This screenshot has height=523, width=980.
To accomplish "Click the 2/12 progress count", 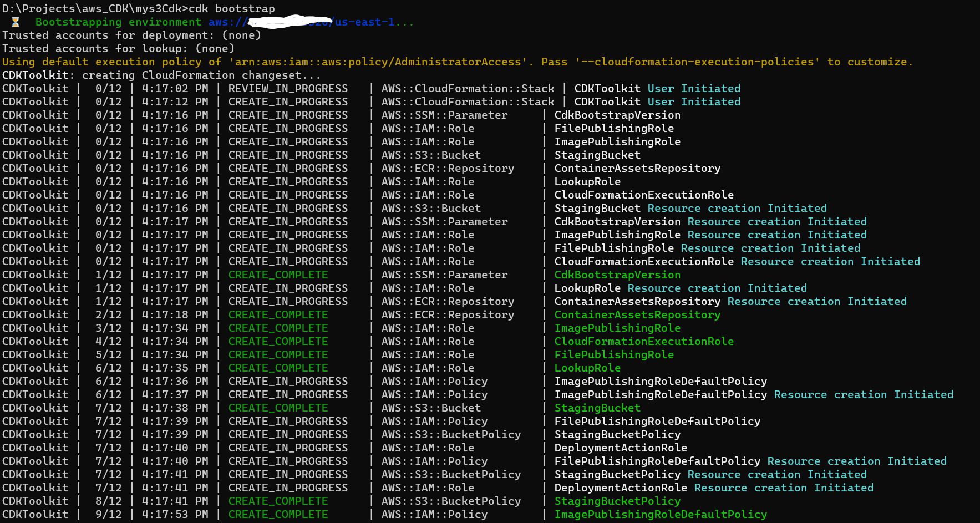I will (108, 315).
